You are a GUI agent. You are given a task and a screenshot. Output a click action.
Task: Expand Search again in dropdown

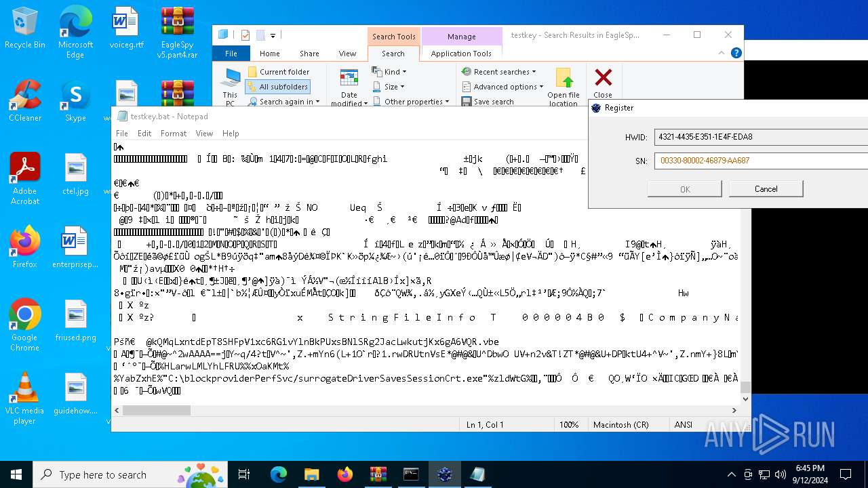pos(283,102)
